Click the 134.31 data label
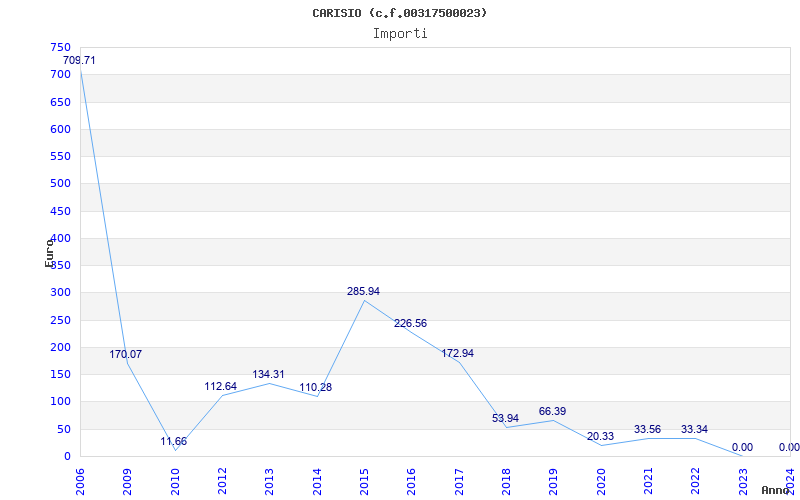 click(268, 375)
